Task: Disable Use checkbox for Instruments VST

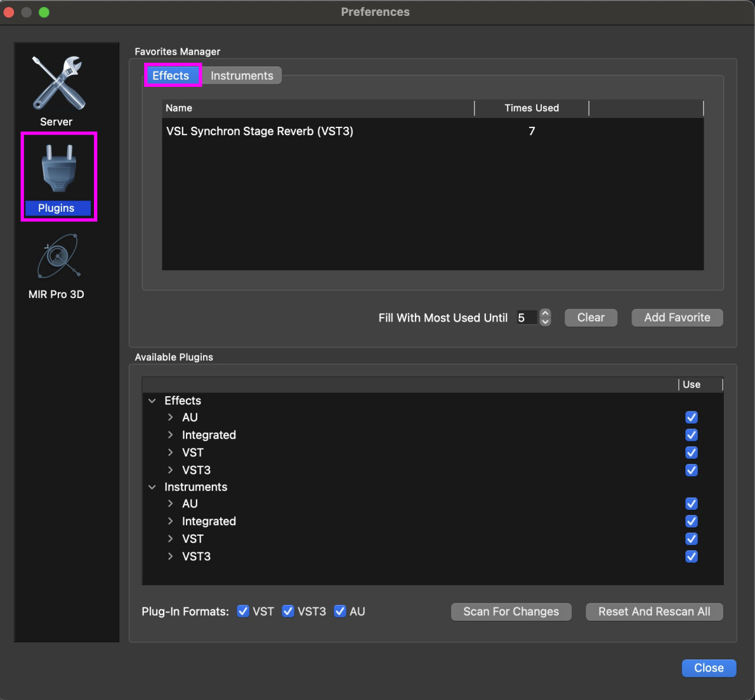Action: click(x=692, y=539)
